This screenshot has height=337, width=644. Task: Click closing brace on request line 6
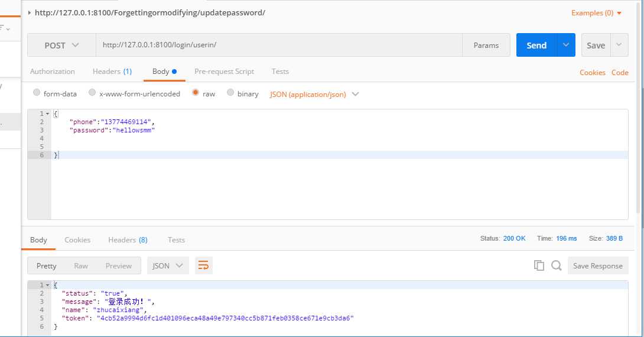coord(56,155)
